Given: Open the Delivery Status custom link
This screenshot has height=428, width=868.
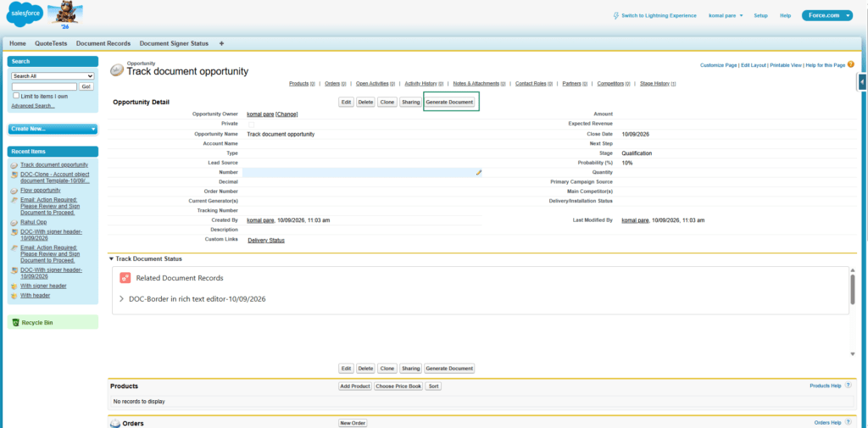Looking at the screenshot, I should [x=266, y=241].
